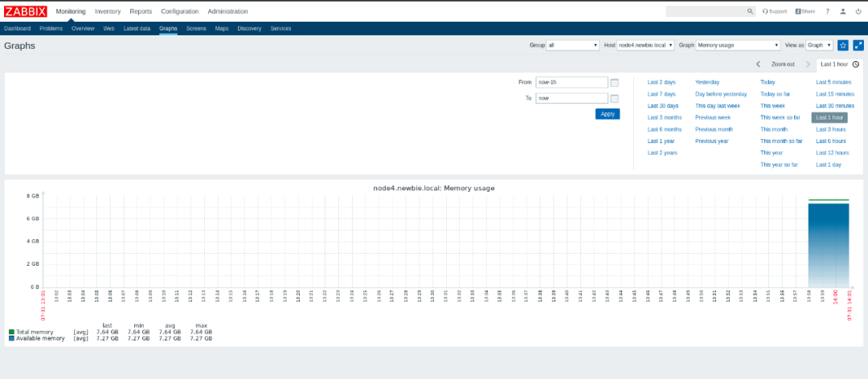Click the Apply button
This screenshot has height=379, width=868.
608,114
